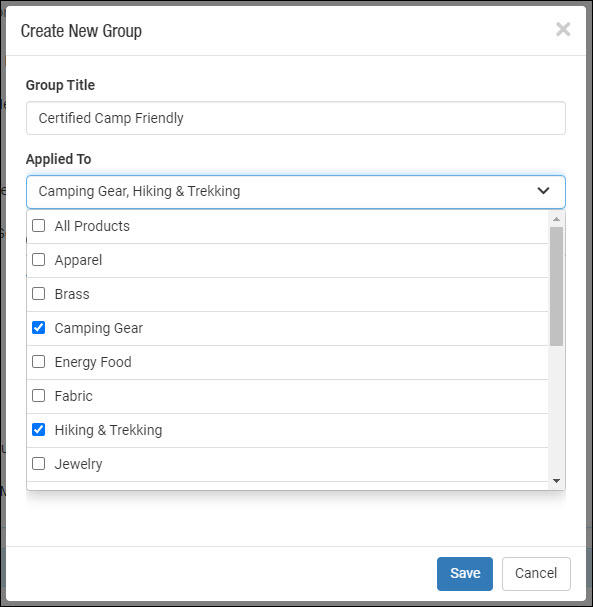Check the Energy Food checkbox
593x607 pixels.
coord(38,362)
